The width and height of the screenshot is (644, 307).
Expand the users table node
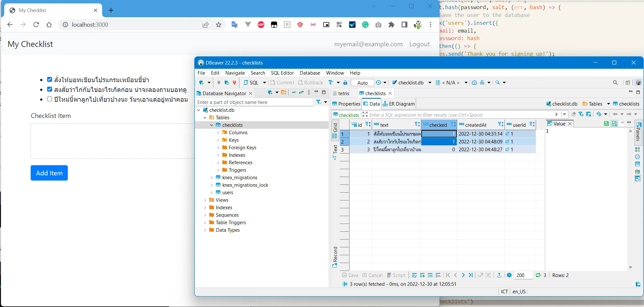[212, 193]
